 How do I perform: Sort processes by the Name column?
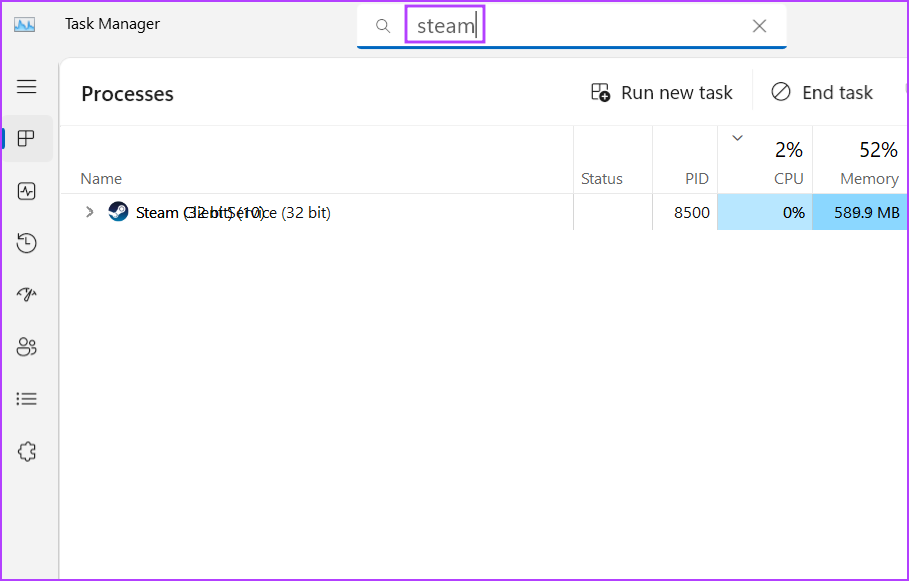click(100, 178)
